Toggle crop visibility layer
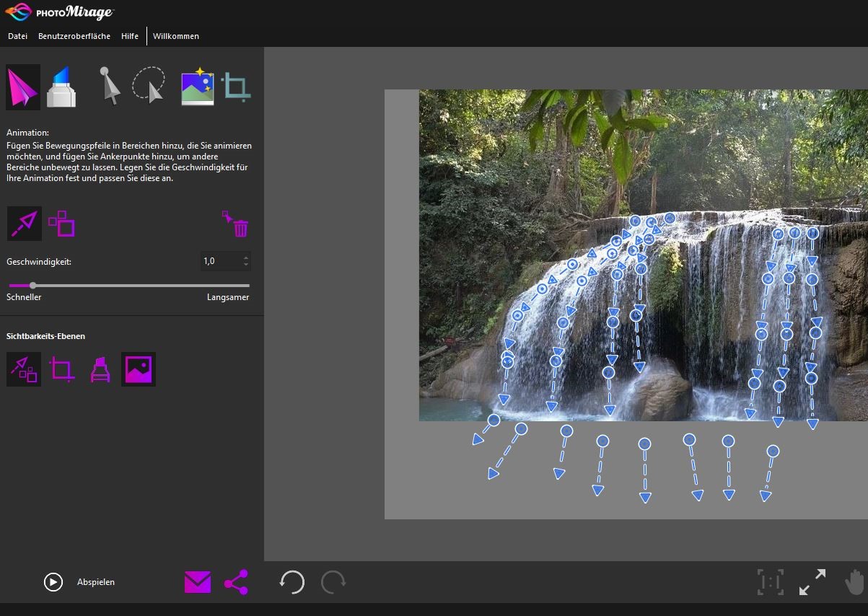Screen dimensions: 868x616 pos(62,369)
